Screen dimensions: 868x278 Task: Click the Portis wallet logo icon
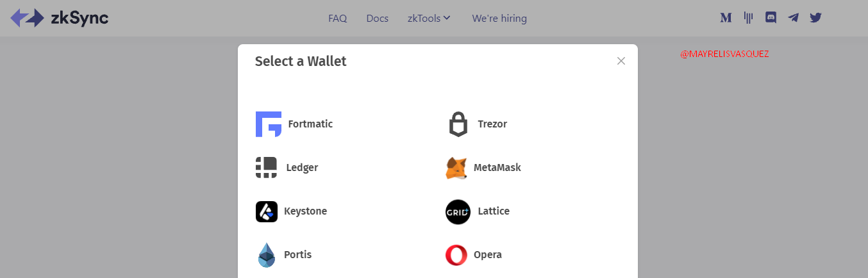[x=267, y=255]
